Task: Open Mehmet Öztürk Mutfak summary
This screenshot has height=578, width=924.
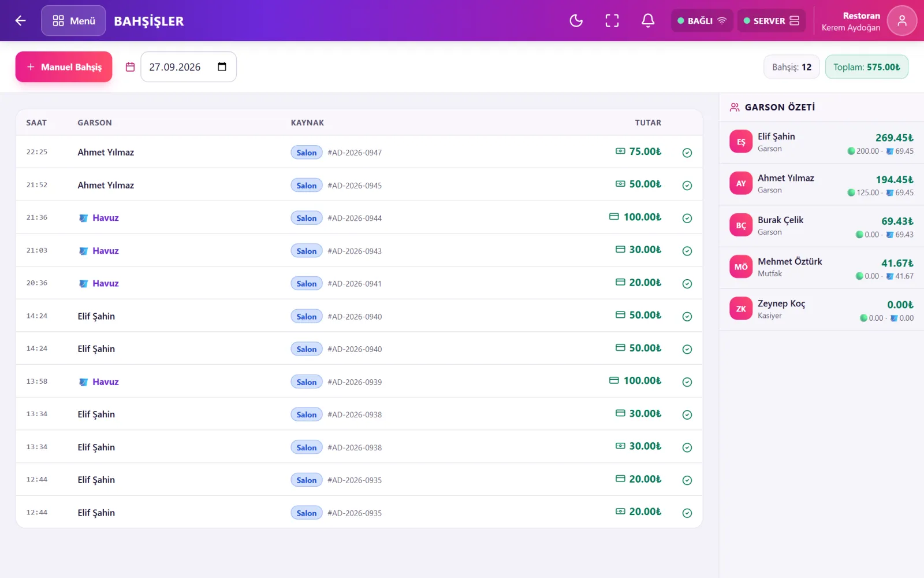Action: 821,268
